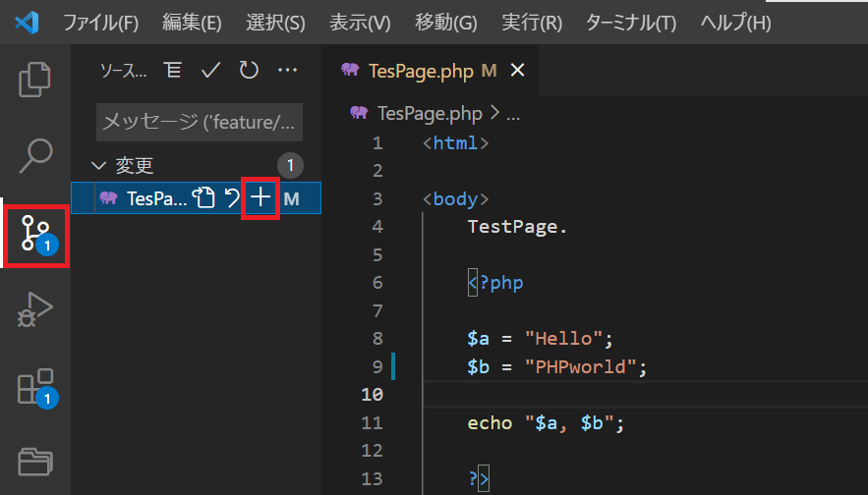The width and height of the screenshot is (868, 495).
Task: Open the Source Control view icon
Action: pyautogui.click(x=36, y=235)
